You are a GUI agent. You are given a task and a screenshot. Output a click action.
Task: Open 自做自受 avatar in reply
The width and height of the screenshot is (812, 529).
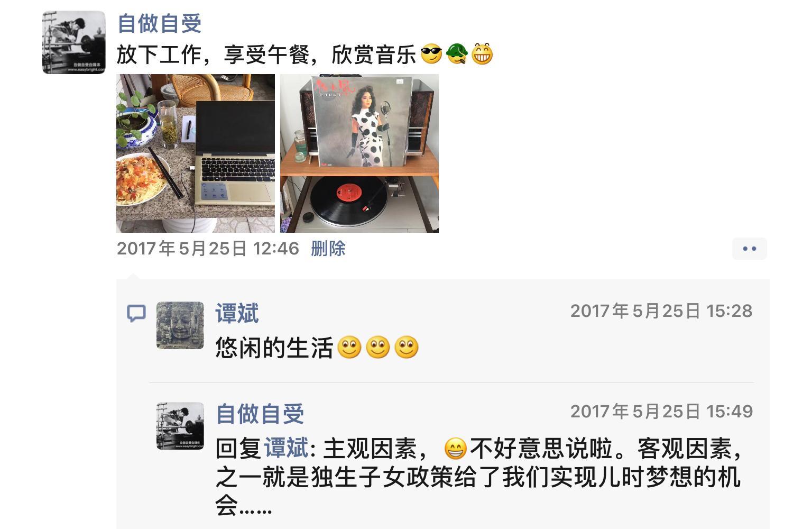pyautogui.click(x=180, y=426)
